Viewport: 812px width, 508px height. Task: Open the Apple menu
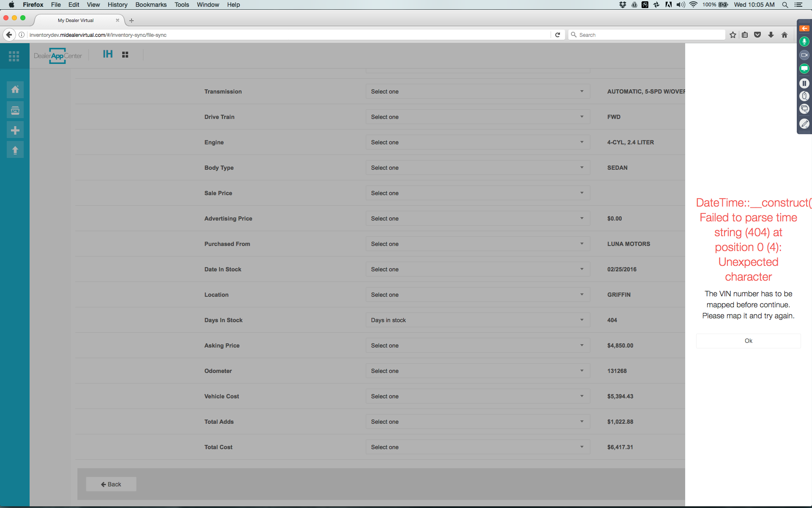11,5
